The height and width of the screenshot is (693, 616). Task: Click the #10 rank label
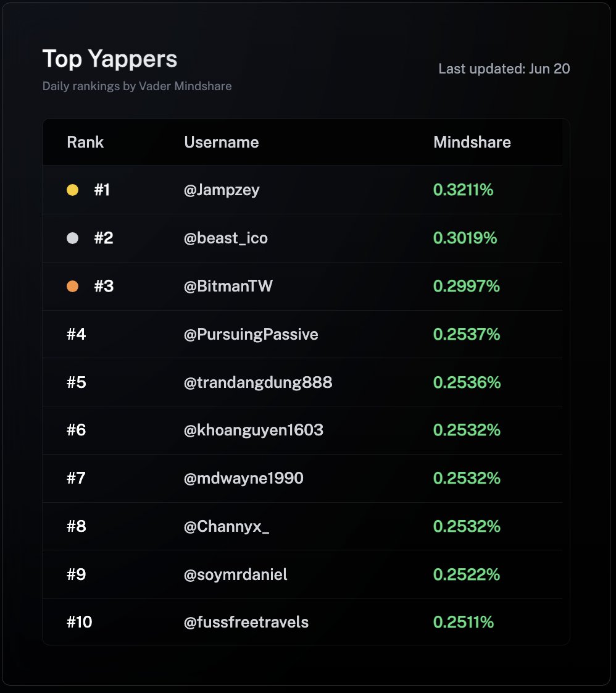coord(79,623)
